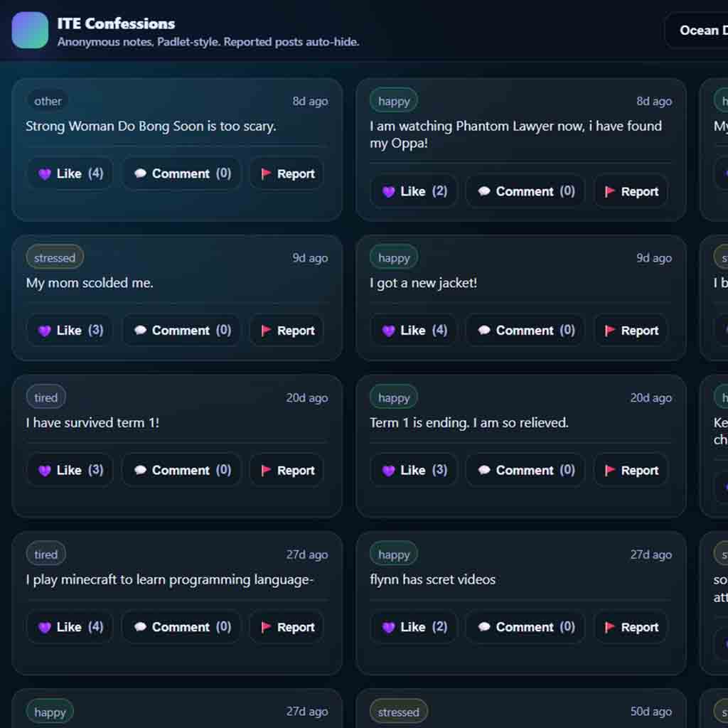The image size is (728, 728).
Task: Click comment bubble on Term 1 ending post
Action: (484, 471)
